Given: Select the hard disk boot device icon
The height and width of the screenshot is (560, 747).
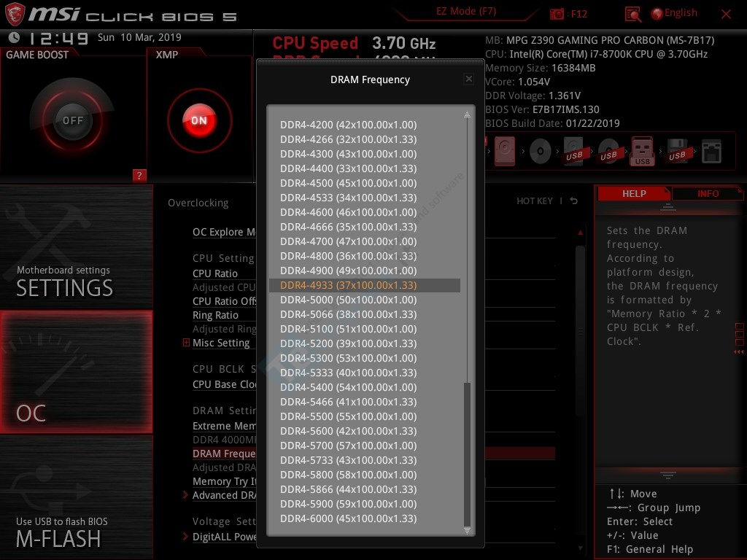Looking at the screenshot, I should click(505, 152).
